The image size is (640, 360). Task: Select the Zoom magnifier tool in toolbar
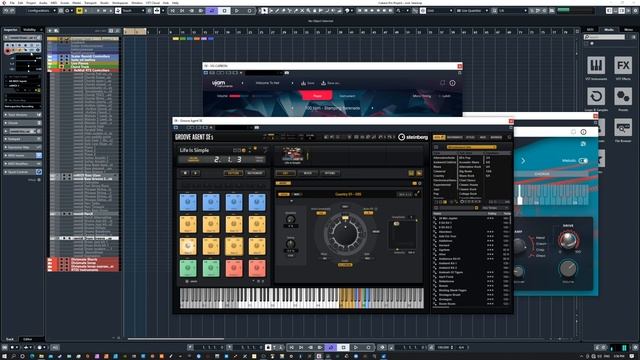pyautogui.click(x=309, y=11)
